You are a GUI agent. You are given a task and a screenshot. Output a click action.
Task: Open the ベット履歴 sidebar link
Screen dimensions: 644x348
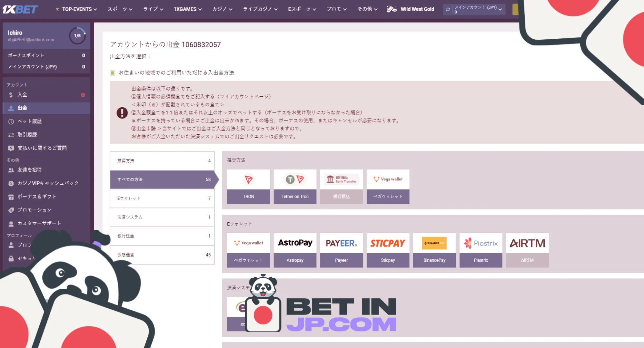pyautogui.click(x=30, y=121)
